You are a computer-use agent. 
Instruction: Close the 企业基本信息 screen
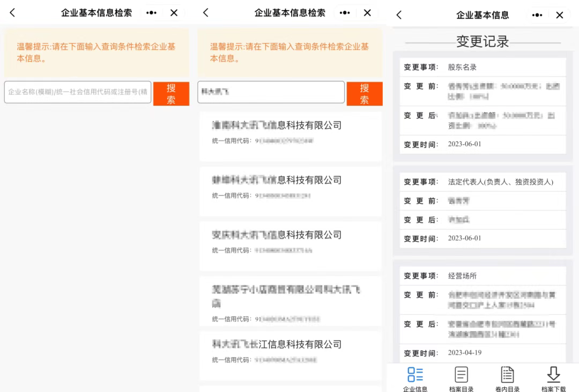[x=560, y=15]
